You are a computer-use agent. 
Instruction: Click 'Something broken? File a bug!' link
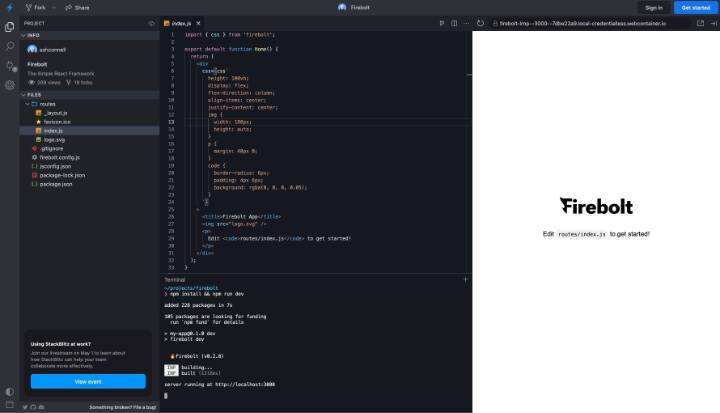click(123, 407)
